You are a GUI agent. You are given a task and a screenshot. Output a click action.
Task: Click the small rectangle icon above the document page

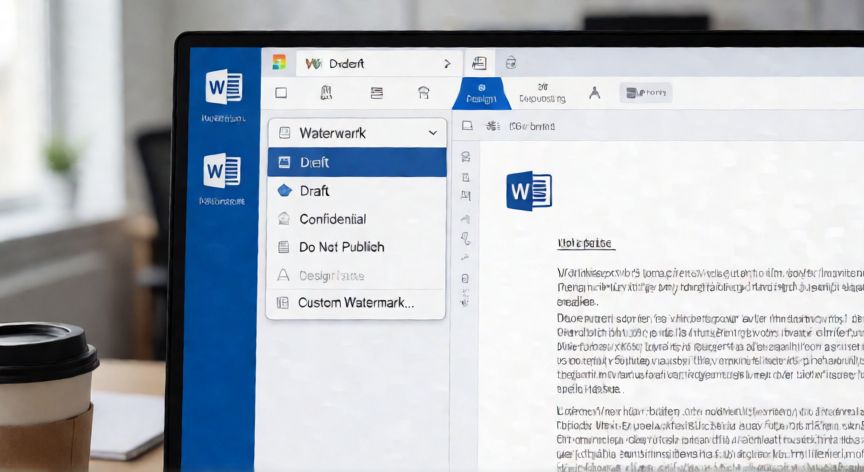point(467,126)
